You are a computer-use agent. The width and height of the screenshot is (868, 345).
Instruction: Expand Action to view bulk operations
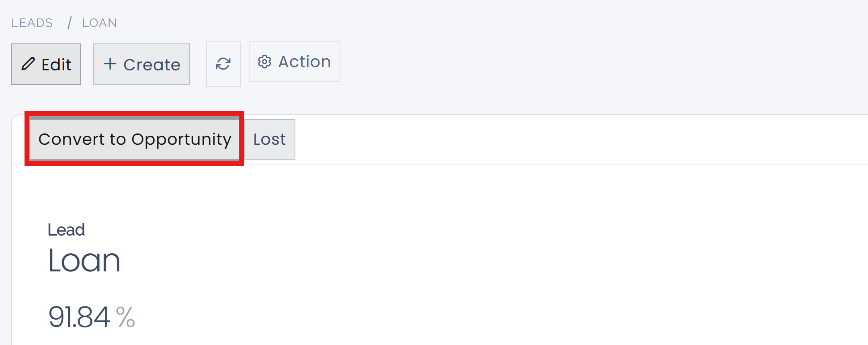pyautogui.click(x=294, y=62)
